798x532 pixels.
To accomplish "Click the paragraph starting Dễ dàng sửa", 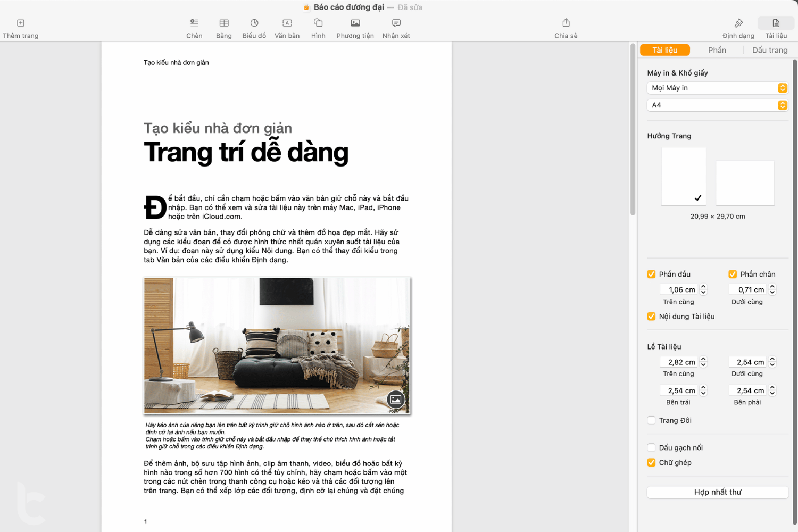I will tap(271, 246).
